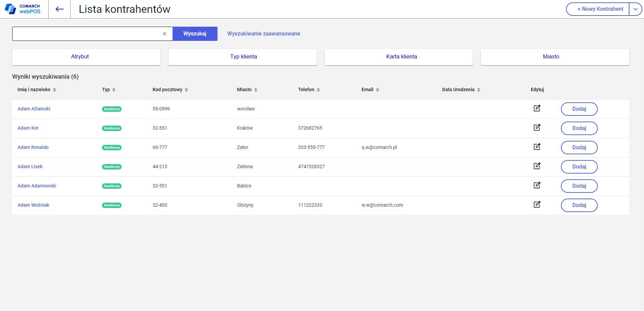Add Adam ADamski with Dodaj
The image size is (644, 311).
579,109
